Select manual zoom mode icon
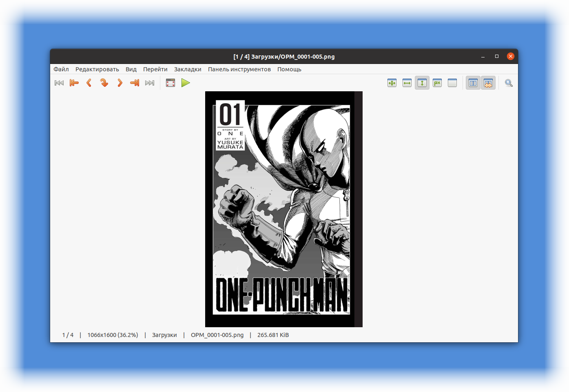 [x=452, y=83]
